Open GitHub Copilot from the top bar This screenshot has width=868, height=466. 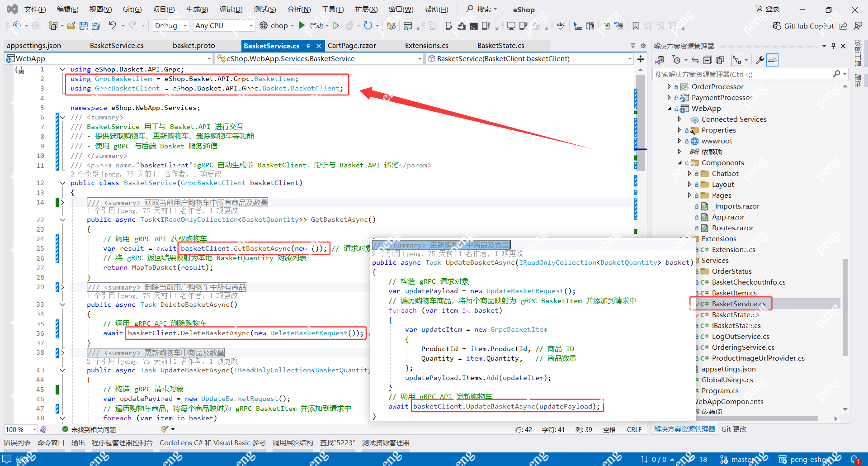coord(803,26)
